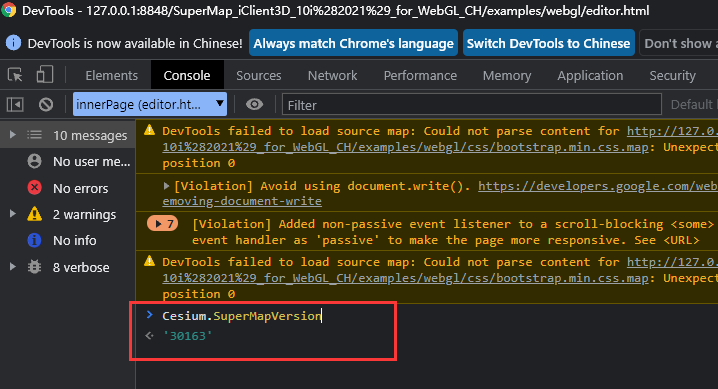Click the Don't show again button
Image resolution: width=718 pixels, height=389 pixels.
679,43
